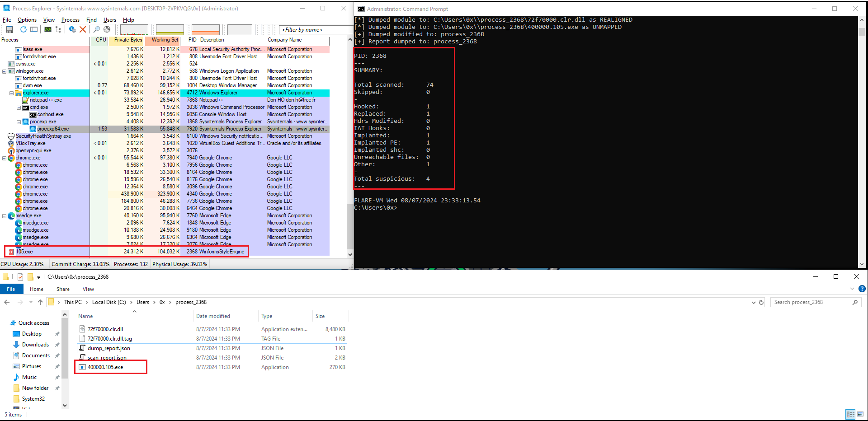Toggle the lower pane toolbar icon
The height and width of the screenshot is (421, 868).
34,29
